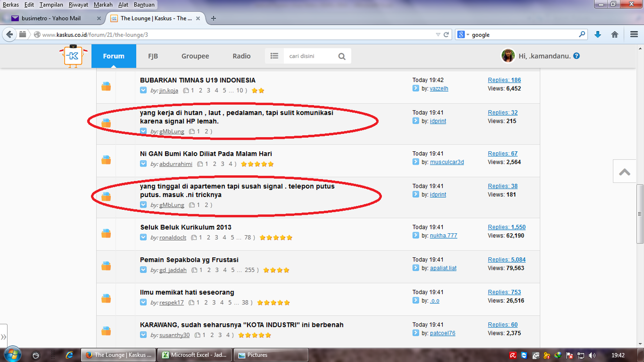The image size is (644, 362).
Task: Expand preview arrow for Seluk Beluk Kurikulum thread
Action: point(143,237)
